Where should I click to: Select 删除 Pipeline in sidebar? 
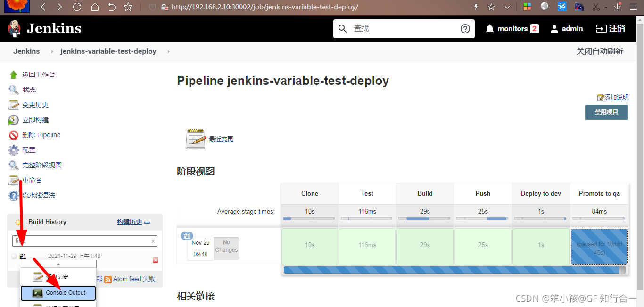tap(41, 135)
